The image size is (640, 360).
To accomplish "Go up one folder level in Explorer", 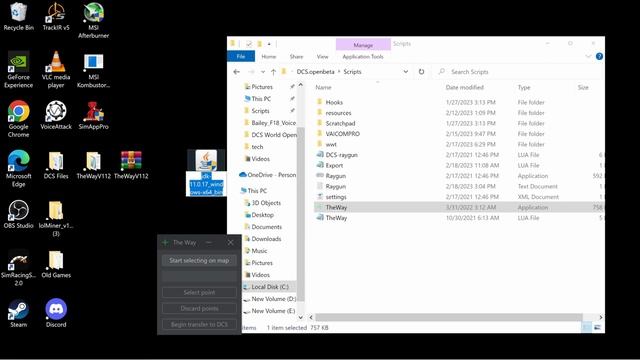I will pyautogui.click(x=273, y=71).
